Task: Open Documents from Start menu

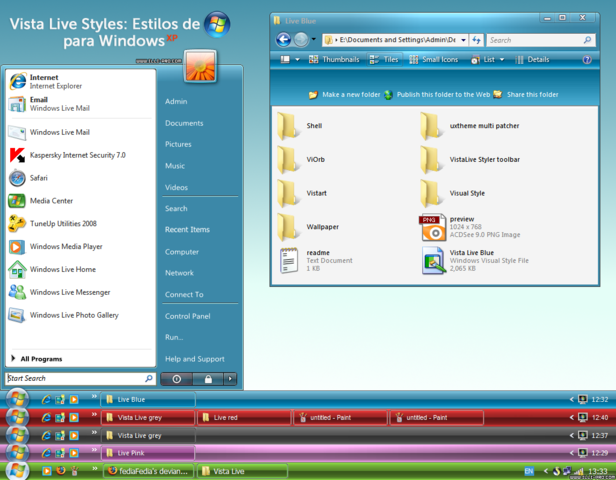Action: pos(184,123)
